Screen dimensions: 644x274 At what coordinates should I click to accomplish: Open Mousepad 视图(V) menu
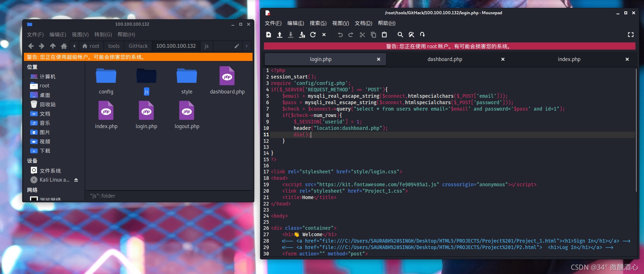click(340, 23)
